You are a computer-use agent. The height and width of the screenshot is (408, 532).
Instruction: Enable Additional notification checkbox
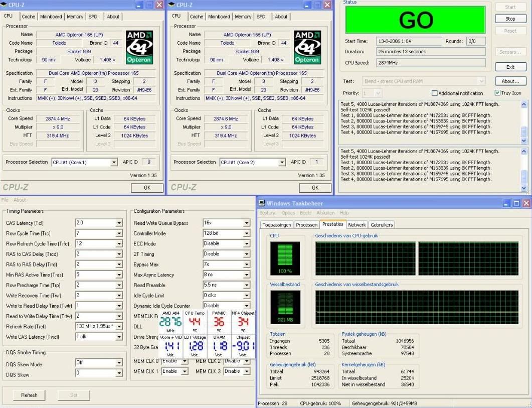[434, 93]
